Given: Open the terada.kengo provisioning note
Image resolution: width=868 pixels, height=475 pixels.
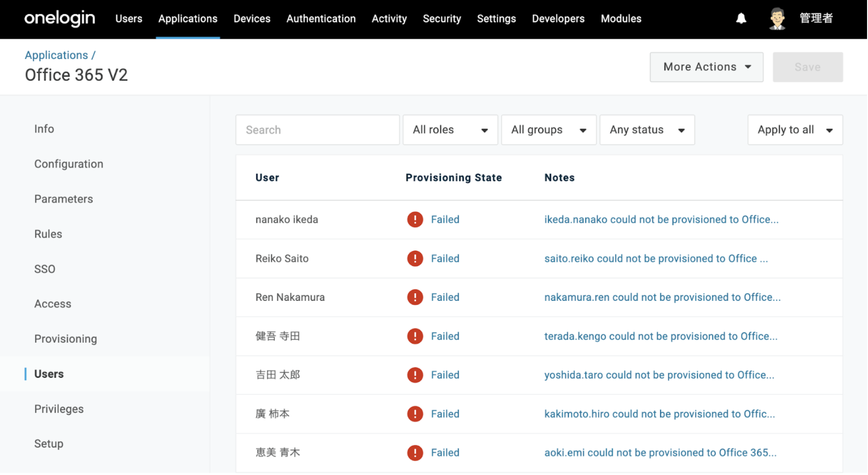Looking at the screenshot, I should coord(662,336).
